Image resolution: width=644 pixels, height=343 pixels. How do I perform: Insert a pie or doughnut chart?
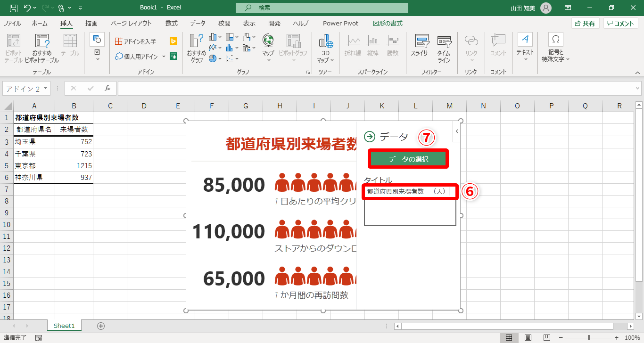point(215,58)
